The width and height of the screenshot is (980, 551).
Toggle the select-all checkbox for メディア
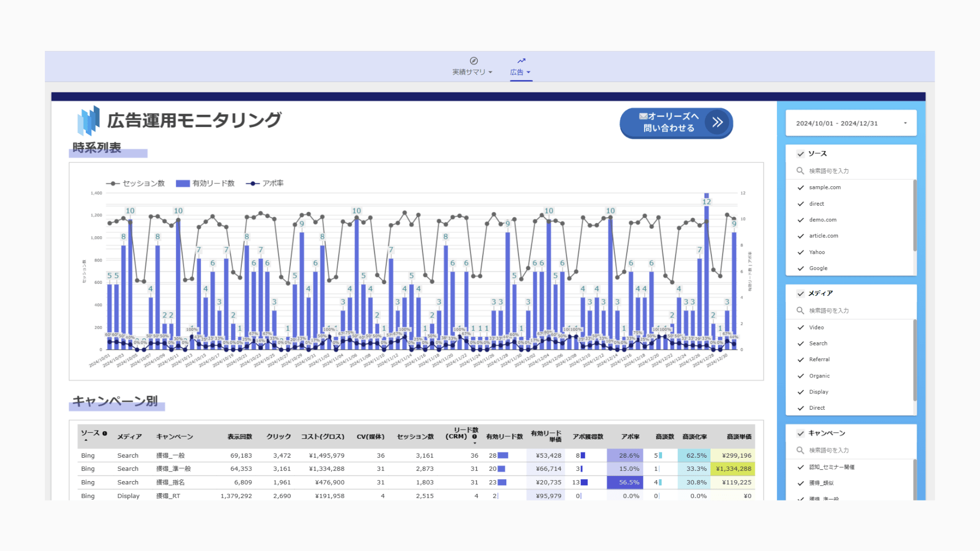[800, 294]
